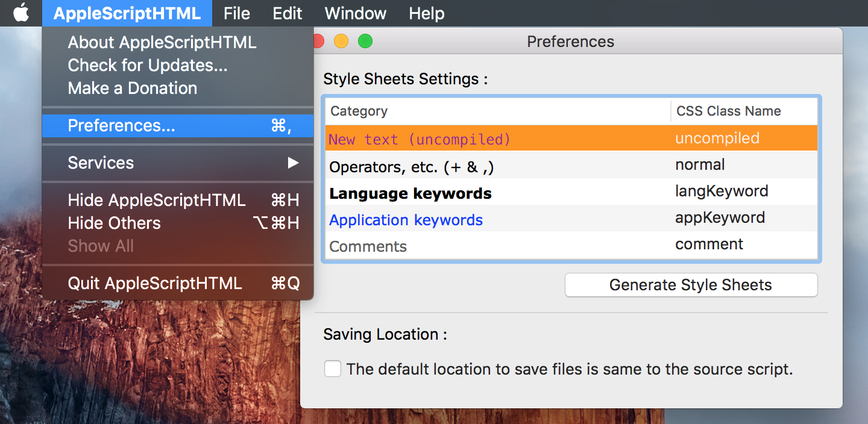Screen dimensions: 868x424
Task: Click the Category column header
Action: [498, 111]
